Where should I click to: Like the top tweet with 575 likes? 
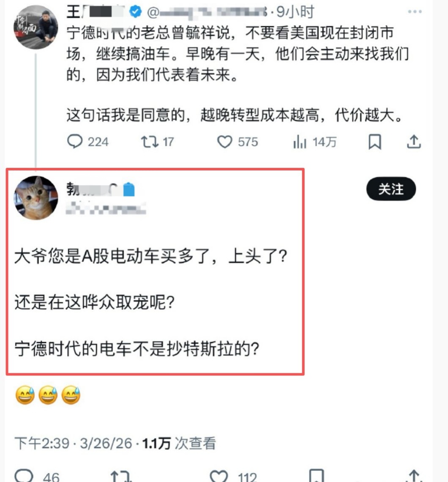pos(238,142)
